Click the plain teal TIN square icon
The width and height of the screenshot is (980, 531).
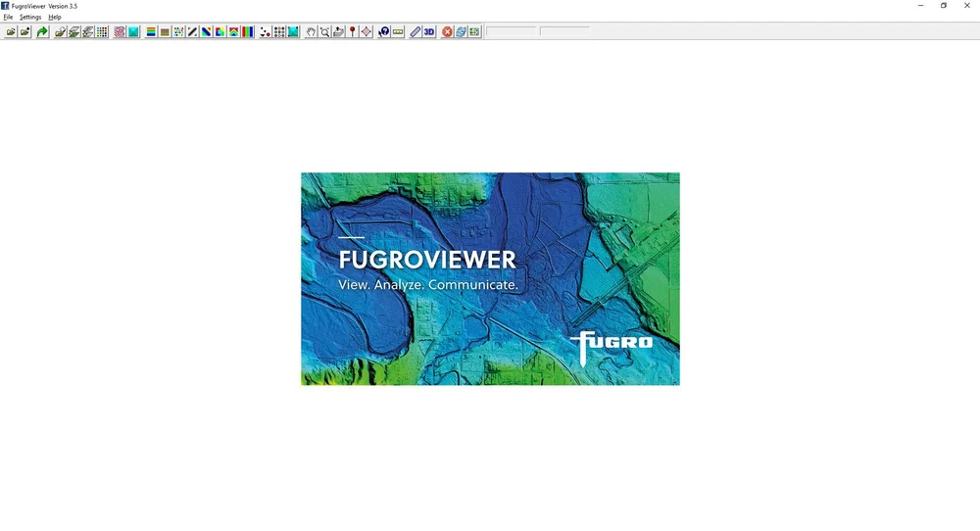click(x=133, y=32)
